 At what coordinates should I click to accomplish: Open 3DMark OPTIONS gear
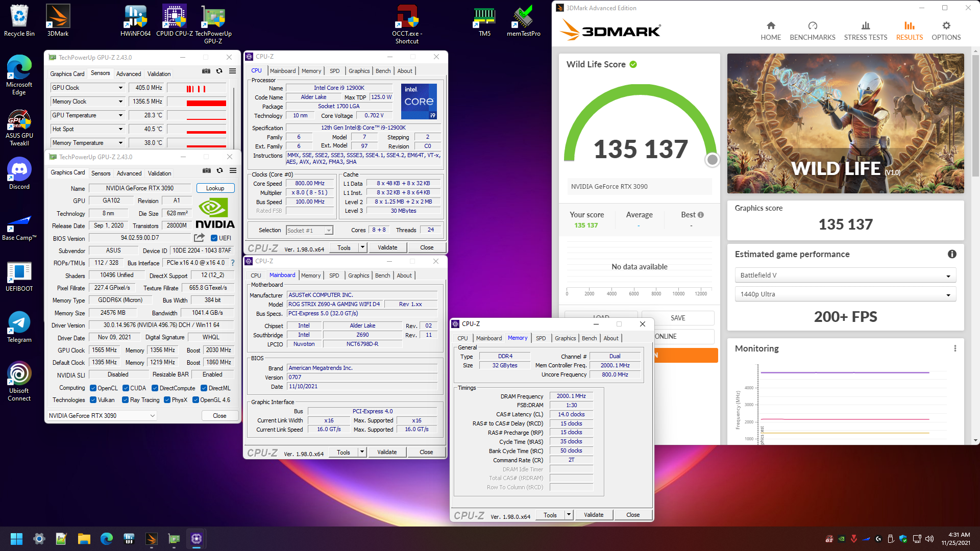(946, 31)
